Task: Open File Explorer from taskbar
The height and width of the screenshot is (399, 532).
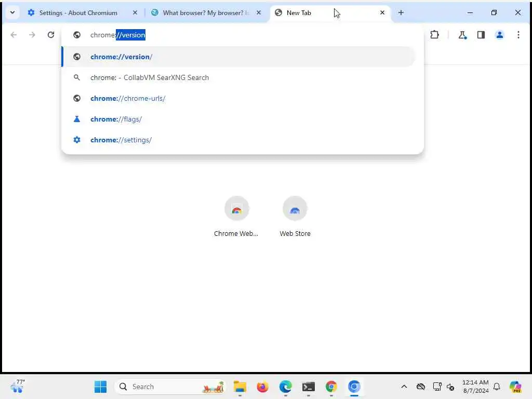Action: coord(240,387)
